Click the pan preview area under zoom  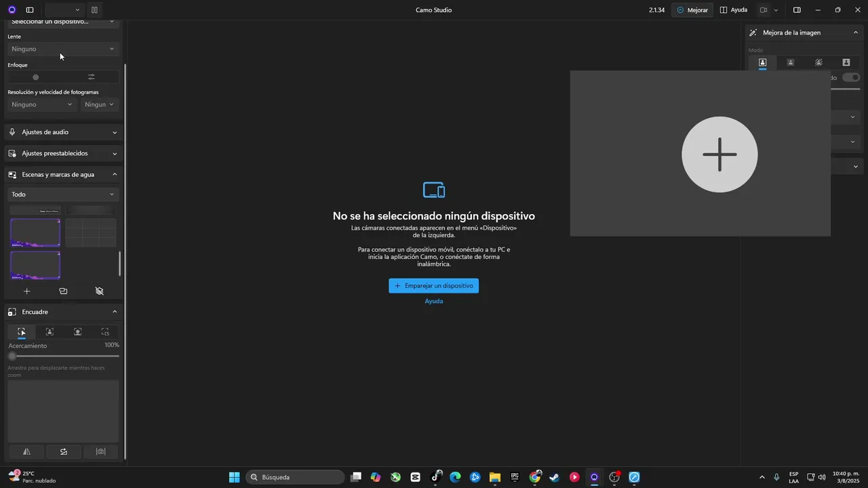[63, 411]
